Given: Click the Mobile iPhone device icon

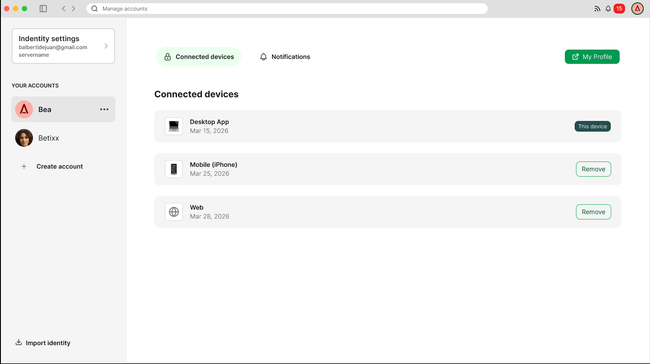Looking at the screenshot, I should [x=174, y=169].
